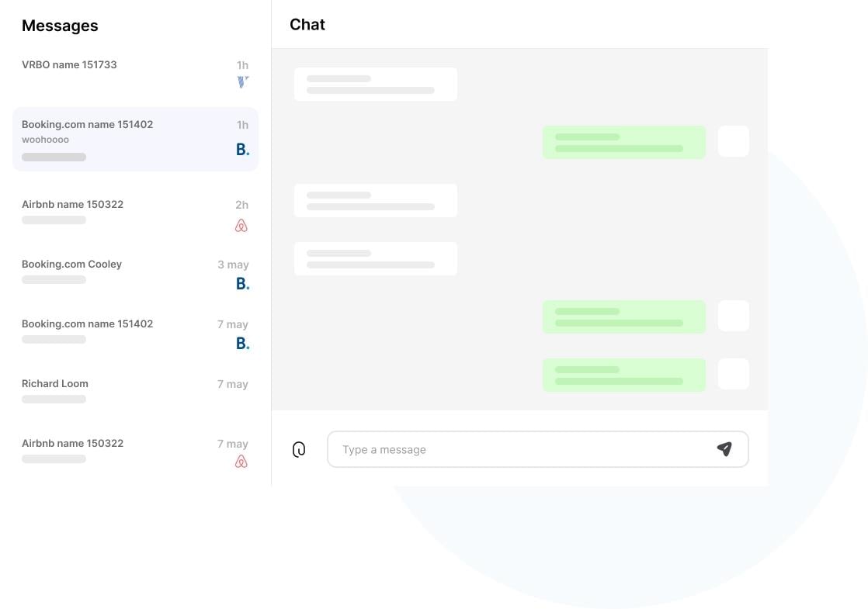This screenshot has height=609, width=868.
Task: Click the Chat heading
Action: tap(307, 24)
